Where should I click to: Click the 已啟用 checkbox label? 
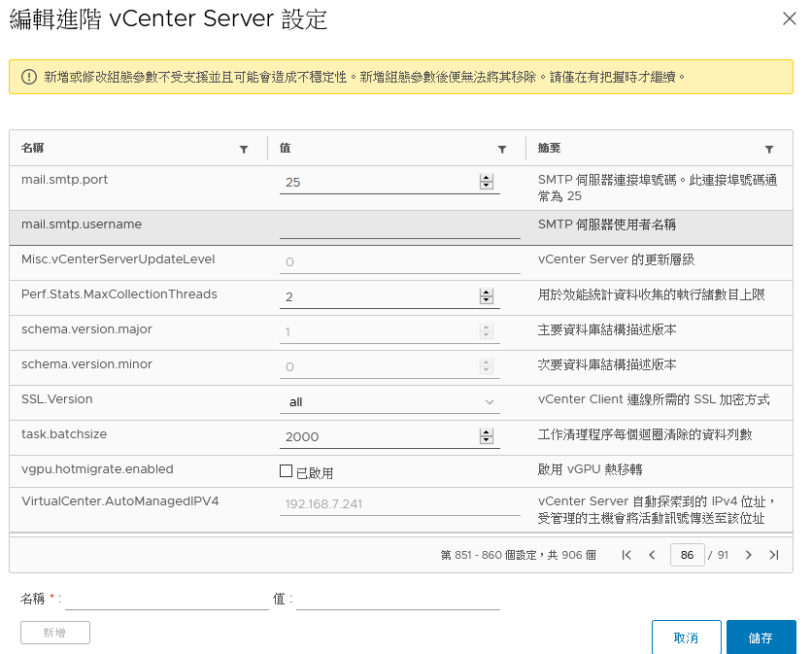coord(315,473)
